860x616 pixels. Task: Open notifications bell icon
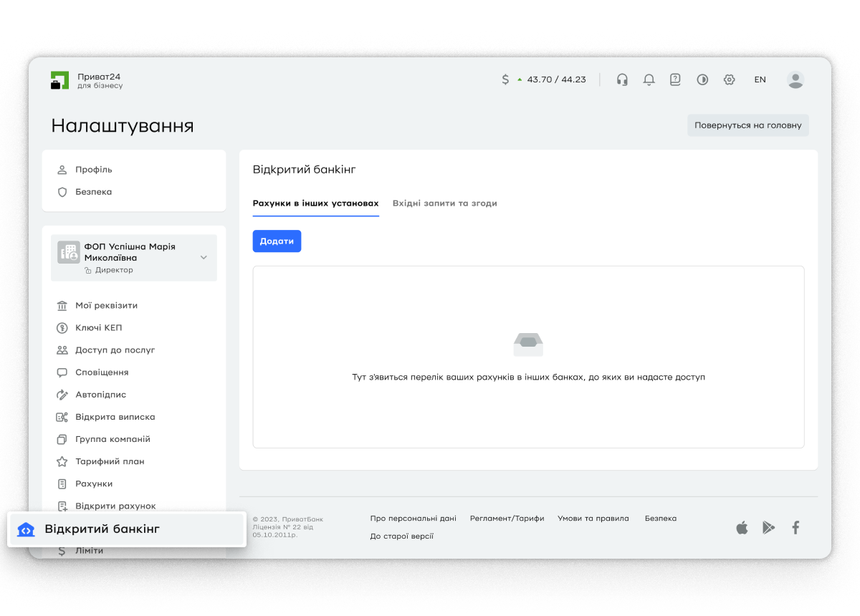(x=649, y=80)
